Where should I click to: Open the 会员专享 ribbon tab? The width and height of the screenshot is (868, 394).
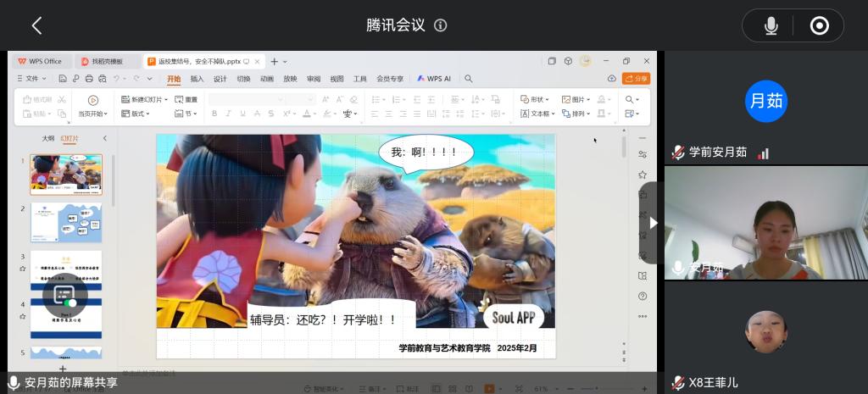(x=390, y=79)
